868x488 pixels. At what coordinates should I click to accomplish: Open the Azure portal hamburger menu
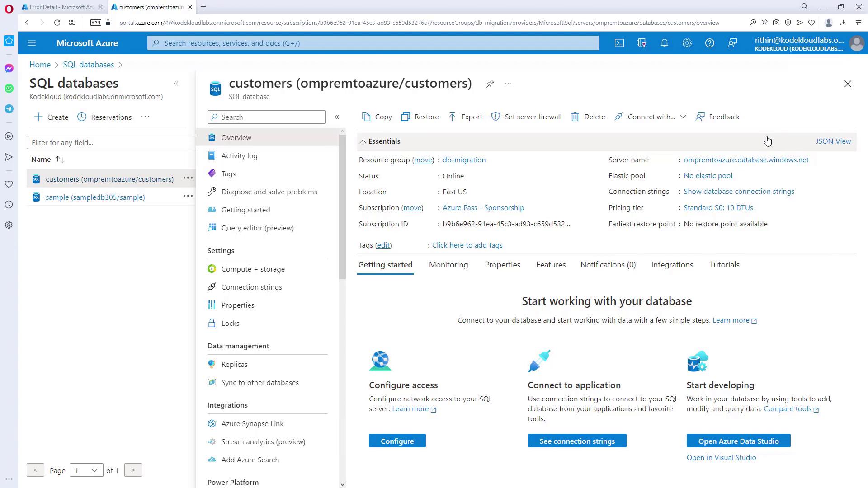(32, 43)
